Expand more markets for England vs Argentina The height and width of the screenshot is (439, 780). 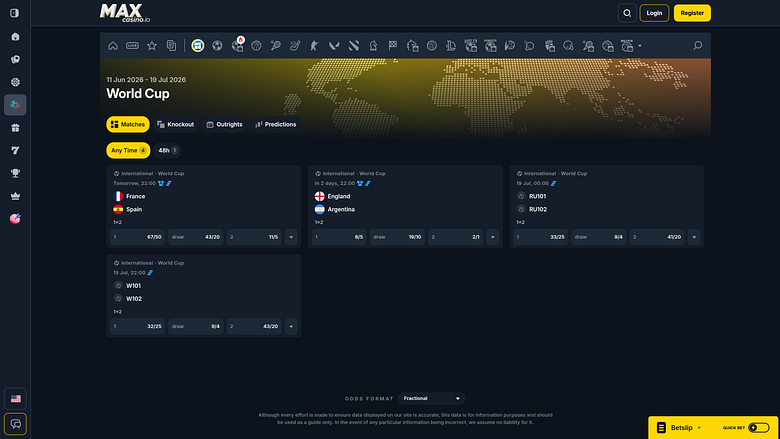click(x=493, y=237)
